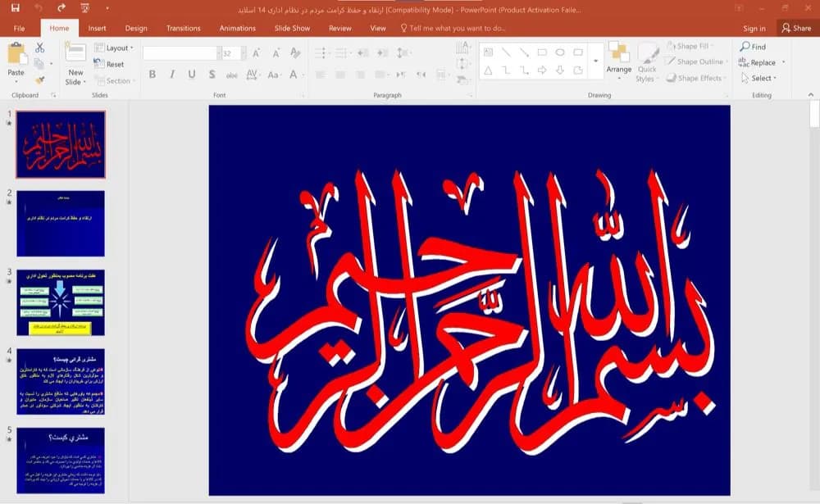The height and width of the screenshot is (504, 820).
Task: Toggle Underline formatting
Action: click(192, 75)
